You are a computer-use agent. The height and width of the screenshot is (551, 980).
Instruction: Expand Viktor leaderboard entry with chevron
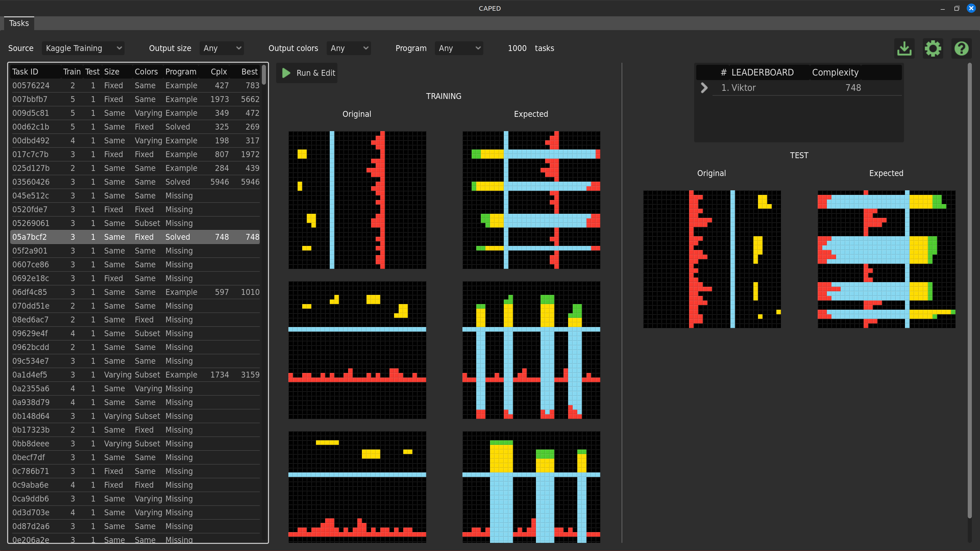[704, 87]
